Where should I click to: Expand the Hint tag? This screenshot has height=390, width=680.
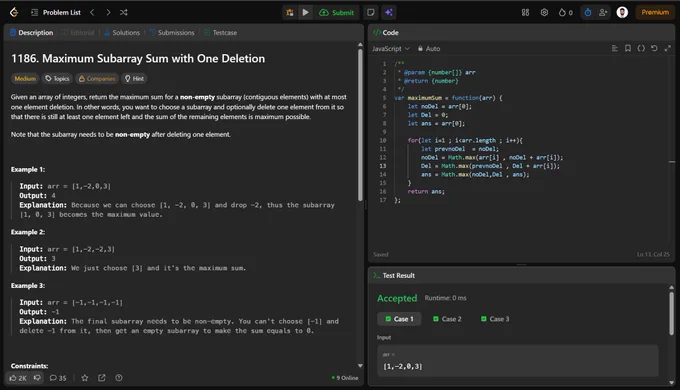tap(134, 79)
